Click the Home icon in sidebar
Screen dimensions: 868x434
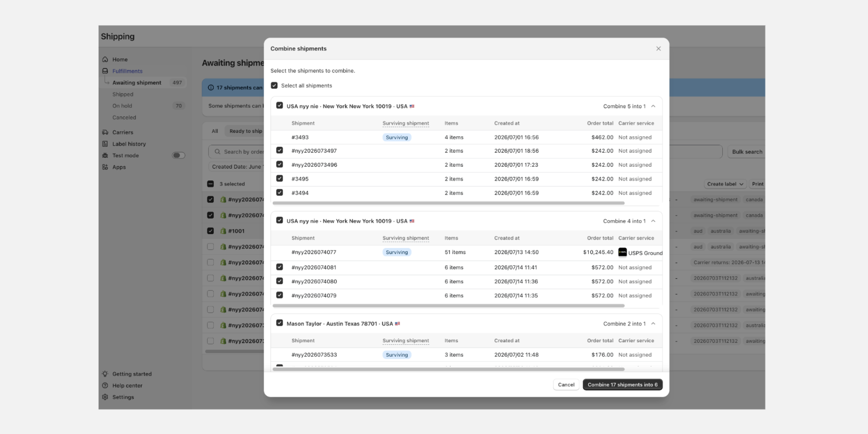[105, 59]
